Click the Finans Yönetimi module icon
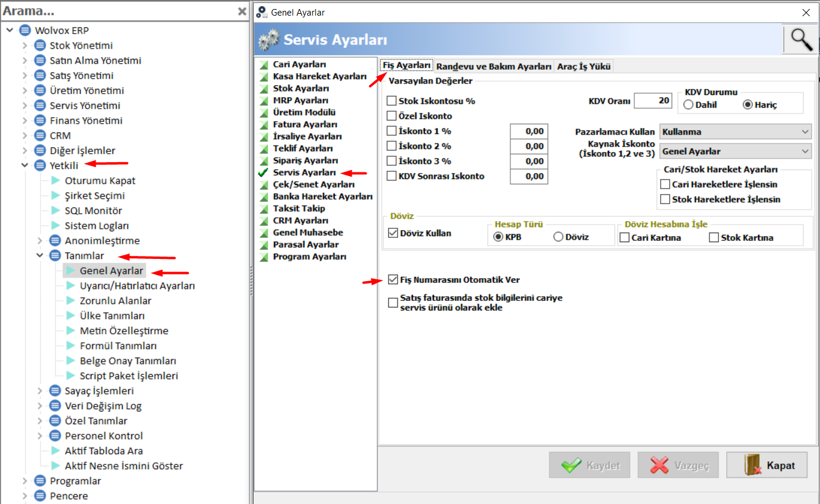820x504 pixels. point(40,120)
